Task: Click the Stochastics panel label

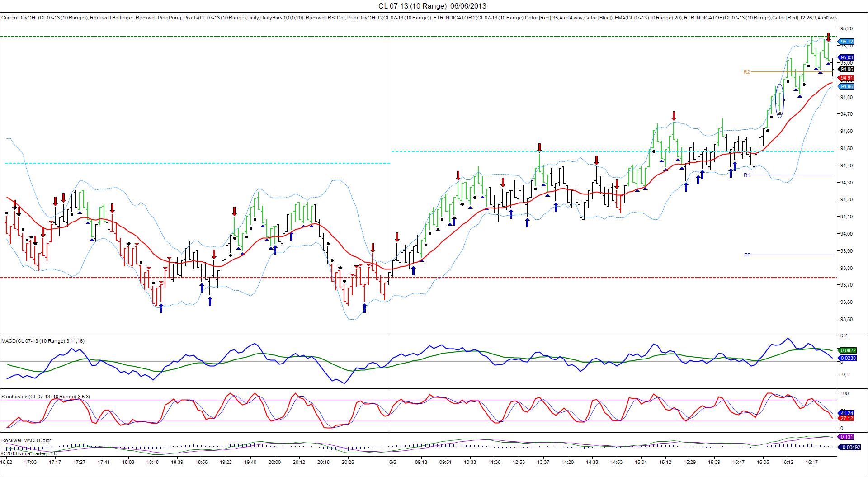Action: [x=46, y=397]
